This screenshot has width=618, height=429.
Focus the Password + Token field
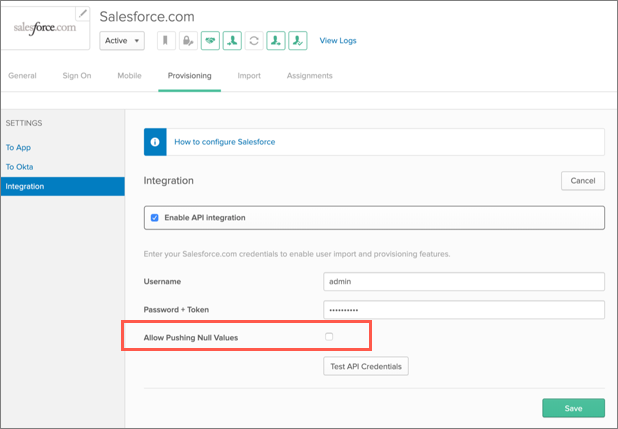(x=464, y=310)
